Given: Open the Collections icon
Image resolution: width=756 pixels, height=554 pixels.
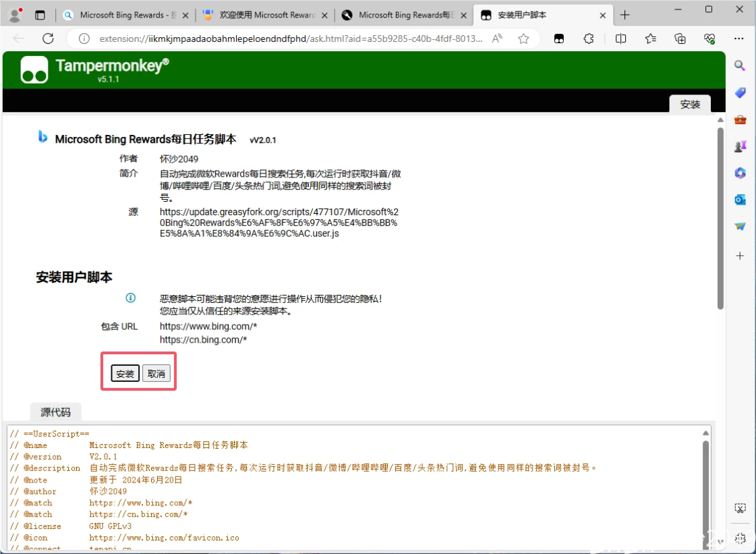Looking at the screenshot, I should 680,38.
